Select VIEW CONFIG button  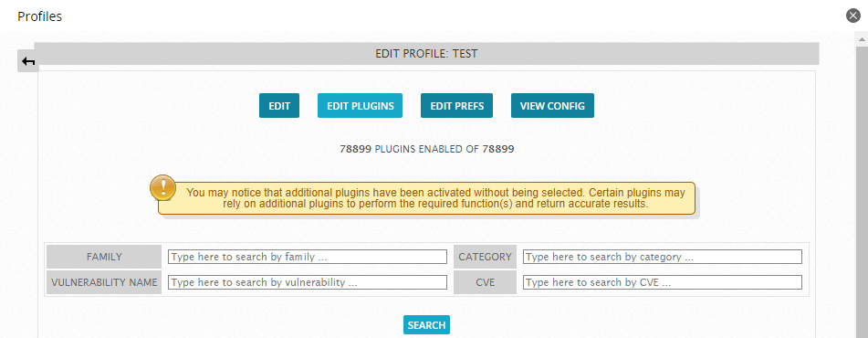click(552, 105)
